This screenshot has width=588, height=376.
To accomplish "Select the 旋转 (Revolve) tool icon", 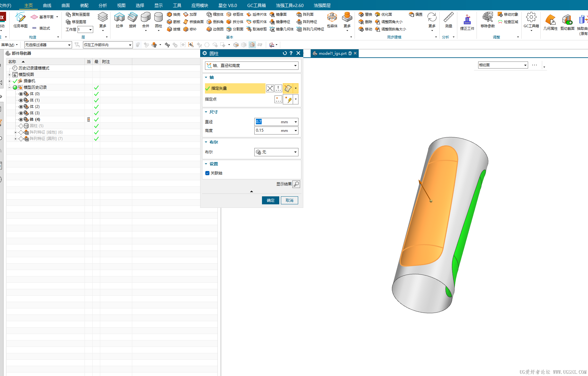I will tap(132, 18).
